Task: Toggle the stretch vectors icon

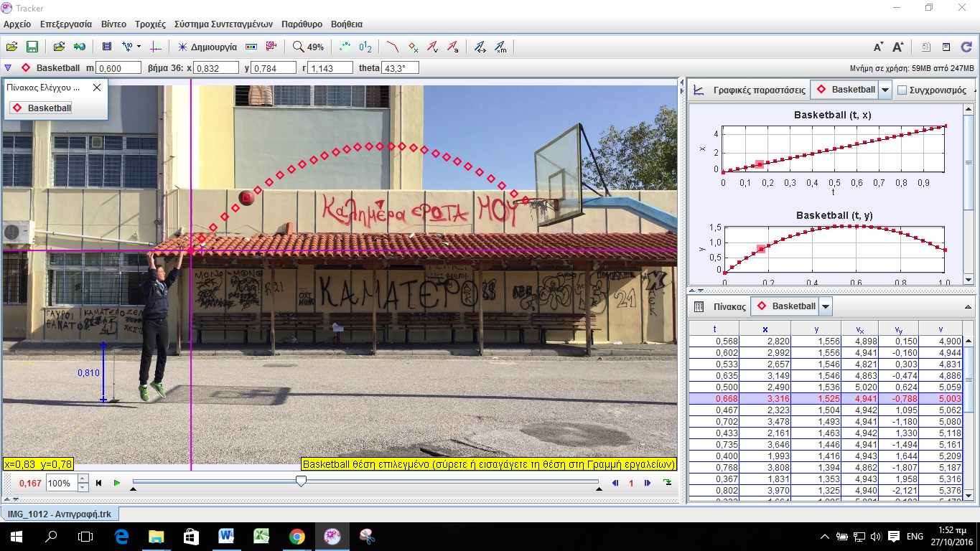Action: pos(480,47)
